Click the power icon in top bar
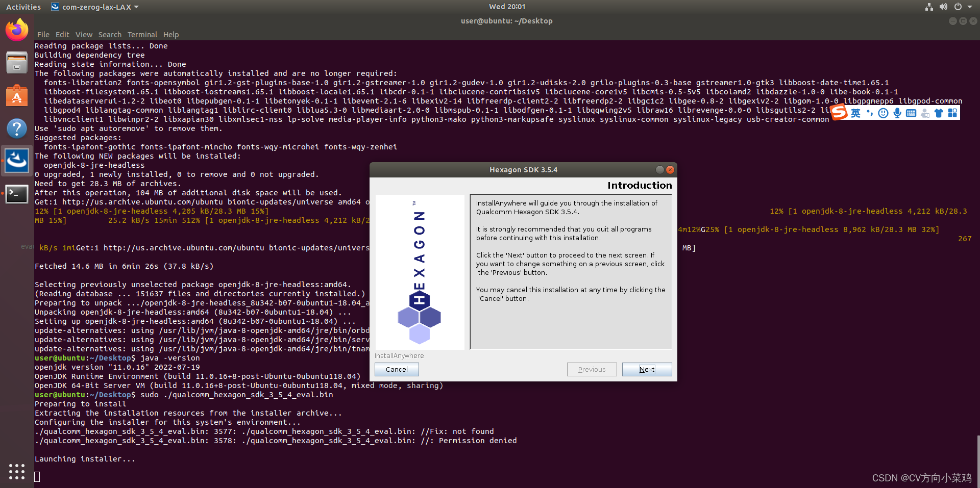 click(x=958, y=7)
